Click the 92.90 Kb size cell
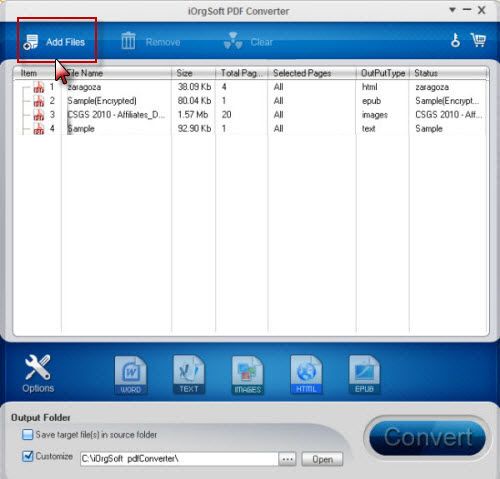 194,129
